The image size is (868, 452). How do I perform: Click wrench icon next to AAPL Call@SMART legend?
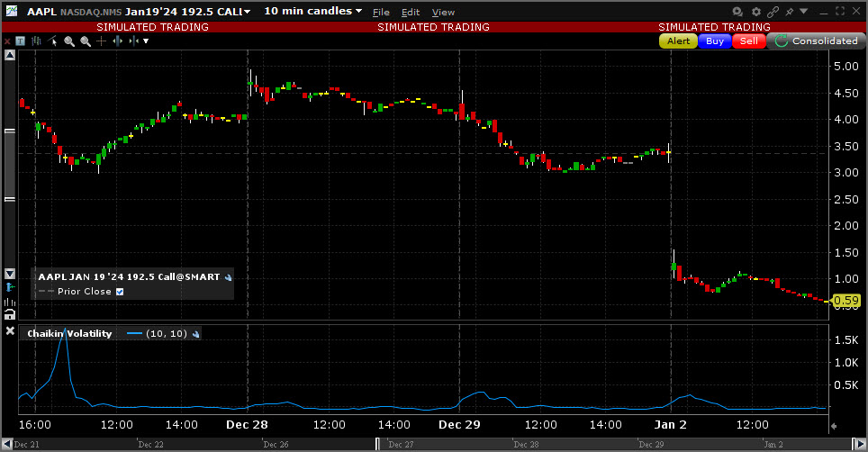[228, 277]
